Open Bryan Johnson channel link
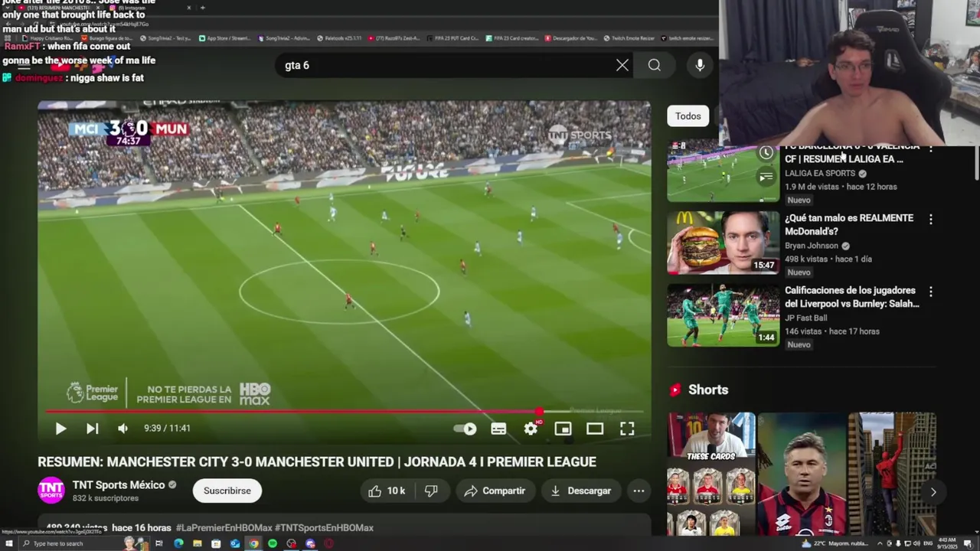The height and width of the screenshot is (551, 980). 812,246
